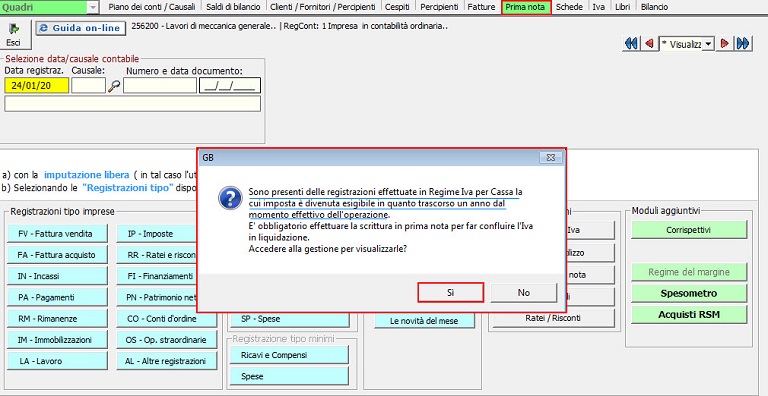
Task: Expand the Quadri dropdown
Action: point(94,7)
